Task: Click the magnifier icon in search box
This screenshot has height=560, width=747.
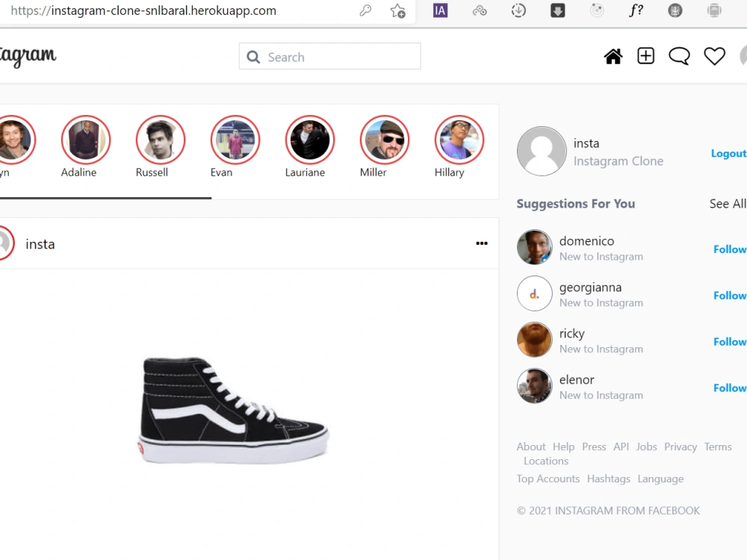Action: click(253, 57)
